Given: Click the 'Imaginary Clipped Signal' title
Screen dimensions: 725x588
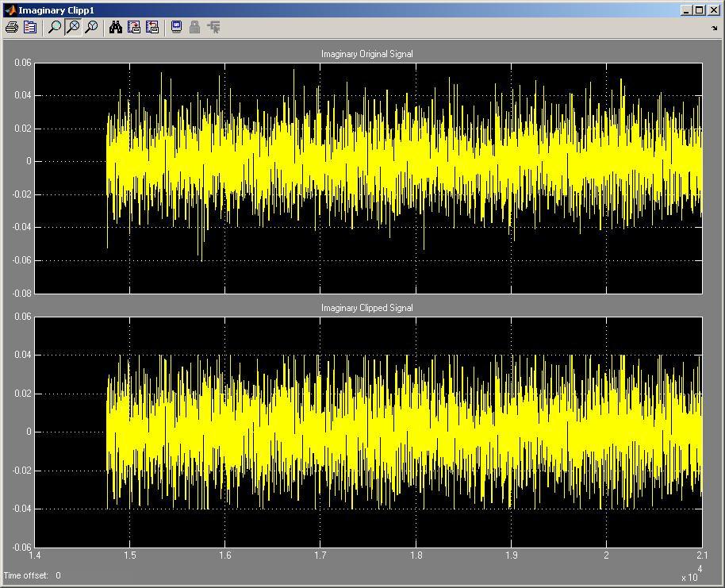Looking at the screenshot, I should coord(367,308).
